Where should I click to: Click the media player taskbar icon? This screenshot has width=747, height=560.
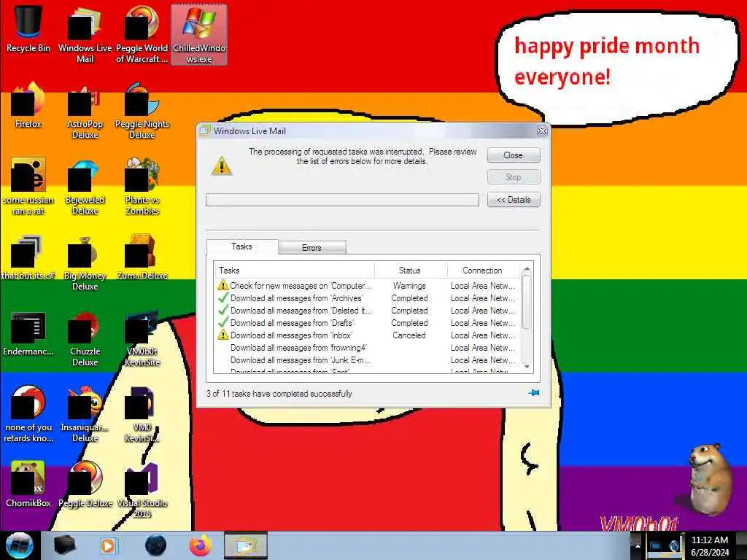109,545
